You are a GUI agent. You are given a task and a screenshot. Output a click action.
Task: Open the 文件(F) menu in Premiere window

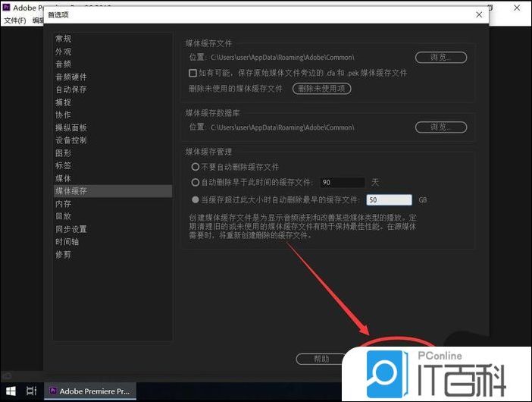click(x=15, y=20)
